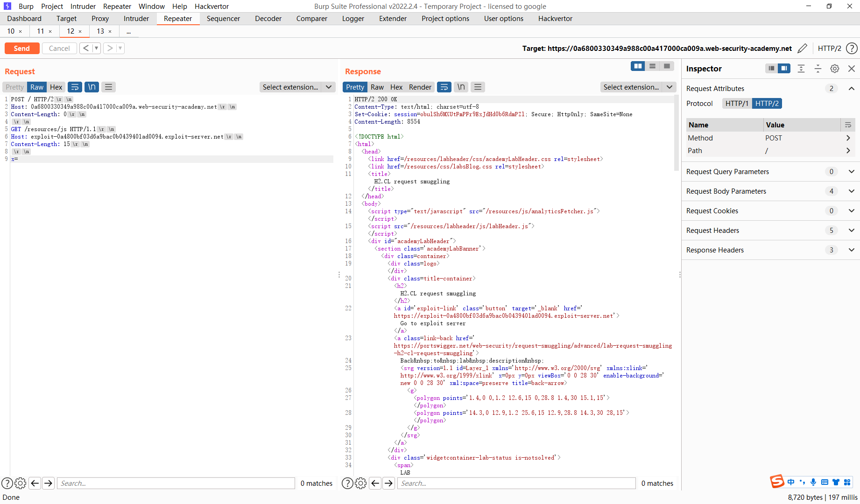The width and height of the screenshot is (860, 504).
Task: Open the Select extension dropdown above the Request
Action: pyautogui.click(x=297, y=87)
